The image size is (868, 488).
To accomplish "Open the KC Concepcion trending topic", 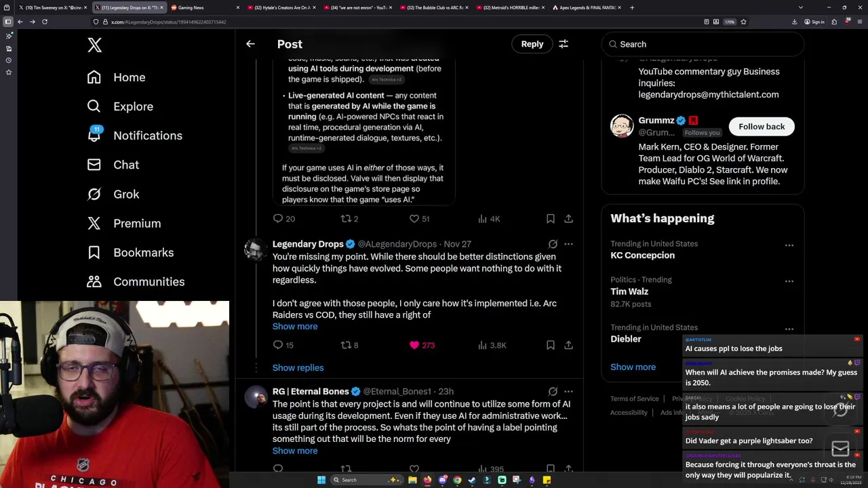I will (x=642, y=256).
